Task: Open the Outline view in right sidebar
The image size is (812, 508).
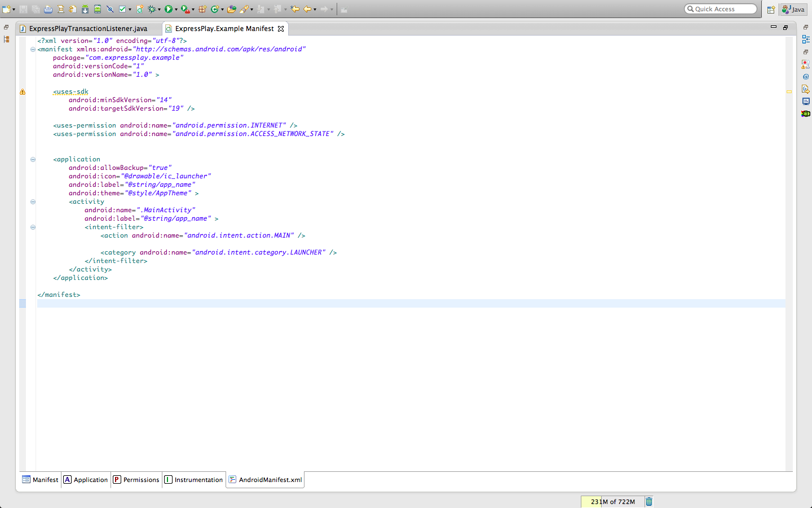Action: click(x=805, y=40)
